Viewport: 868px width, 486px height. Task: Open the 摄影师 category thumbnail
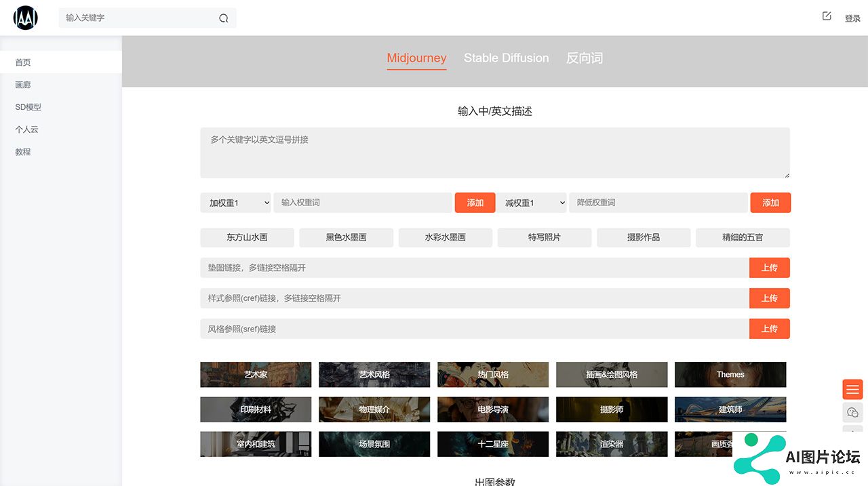pyautogui.click(x=612, y=409)
